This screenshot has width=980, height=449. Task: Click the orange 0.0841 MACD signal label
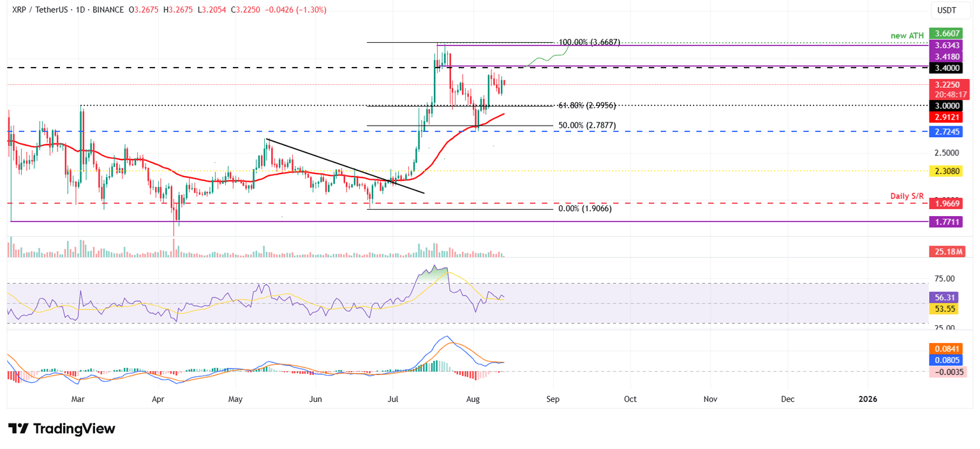click(947, 348)
